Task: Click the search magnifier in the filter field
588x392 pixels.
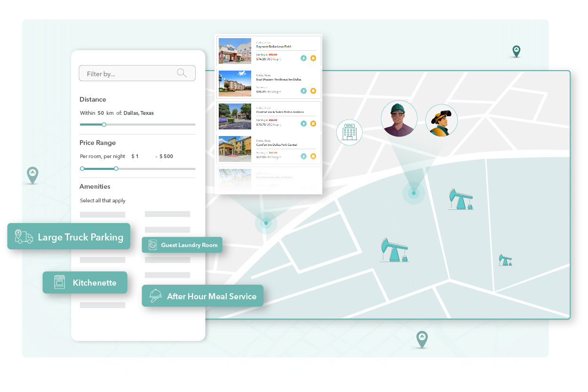Action: [x=182, y=73]
